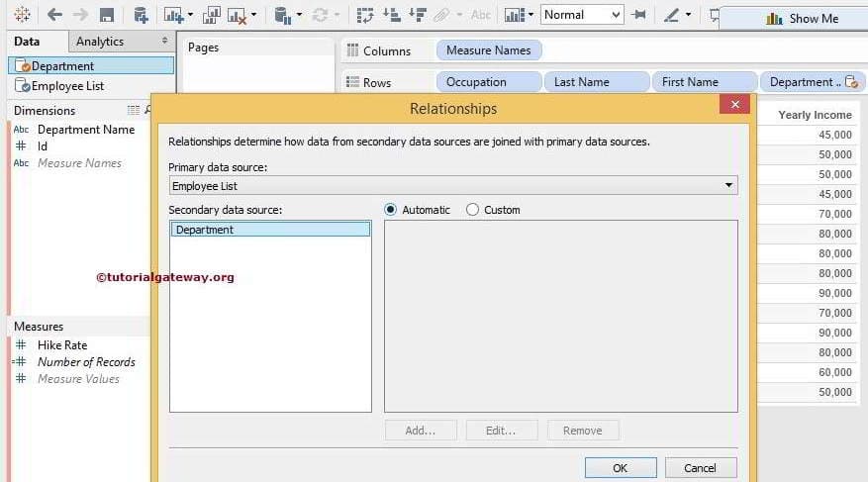Click the Undo back arrow
Screen dimensions: 868x482
coord(54,15)
